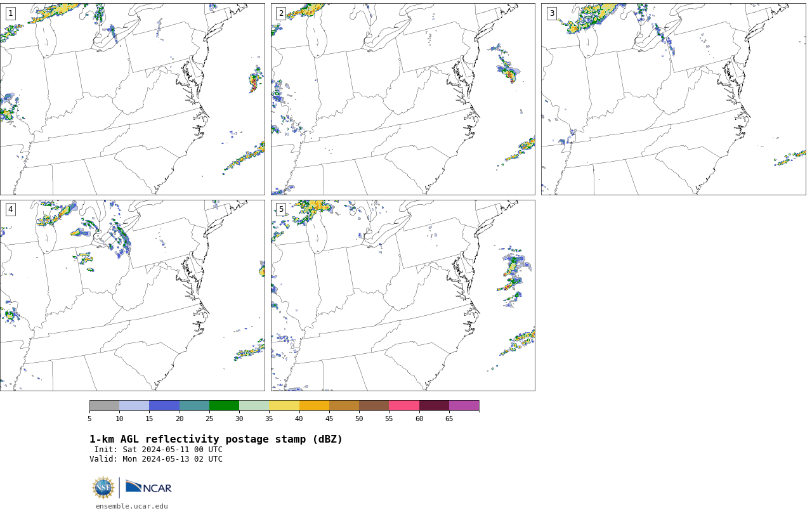Open ensemble member 3 reflectivity map
Viewport: 812px width, 513px height.
(x=674, y=99)
